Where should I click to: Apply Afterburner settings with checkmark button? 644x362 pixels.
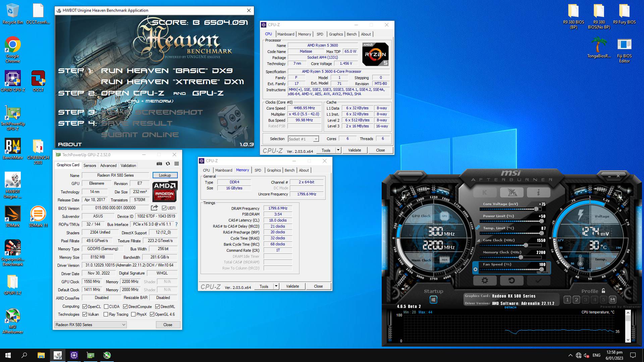(538, 281)
